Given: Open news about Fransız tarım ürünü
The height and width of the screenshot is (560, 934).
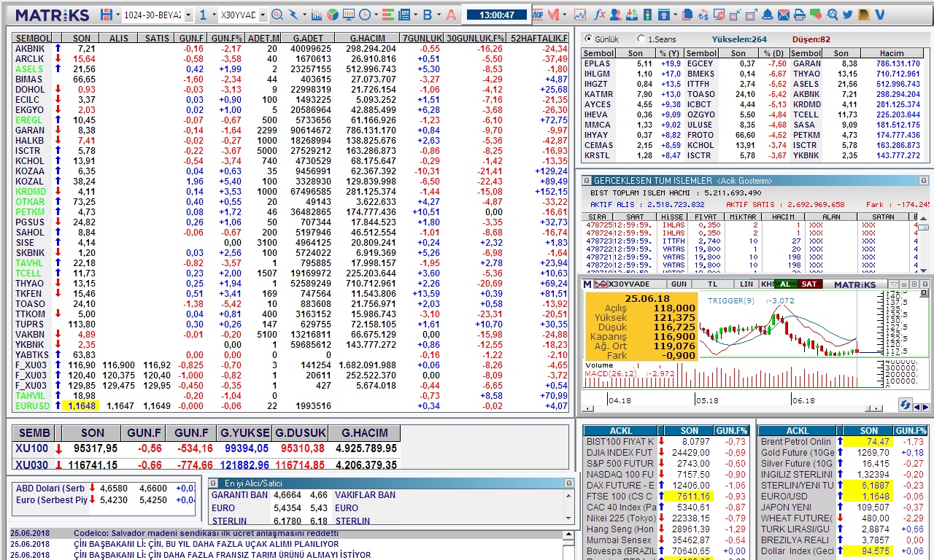Looking at the screenshot, I should (x=222, y=555).
